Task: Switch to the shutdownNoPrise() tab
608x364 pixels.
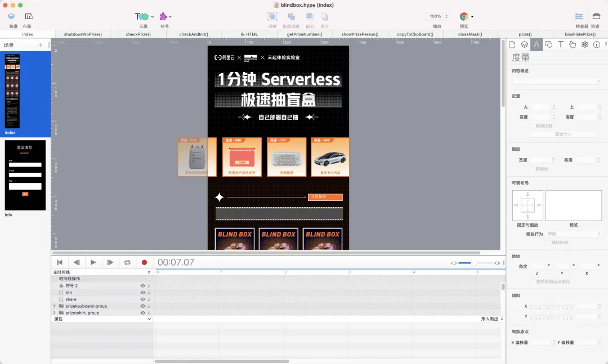Action: 83,34
